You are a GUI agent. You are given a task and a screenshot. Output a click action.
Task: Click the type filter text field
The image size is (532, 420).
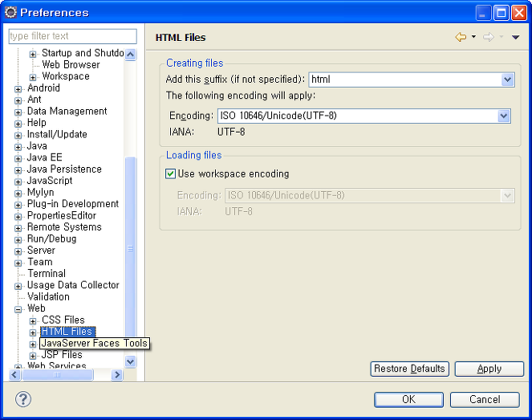72,36
